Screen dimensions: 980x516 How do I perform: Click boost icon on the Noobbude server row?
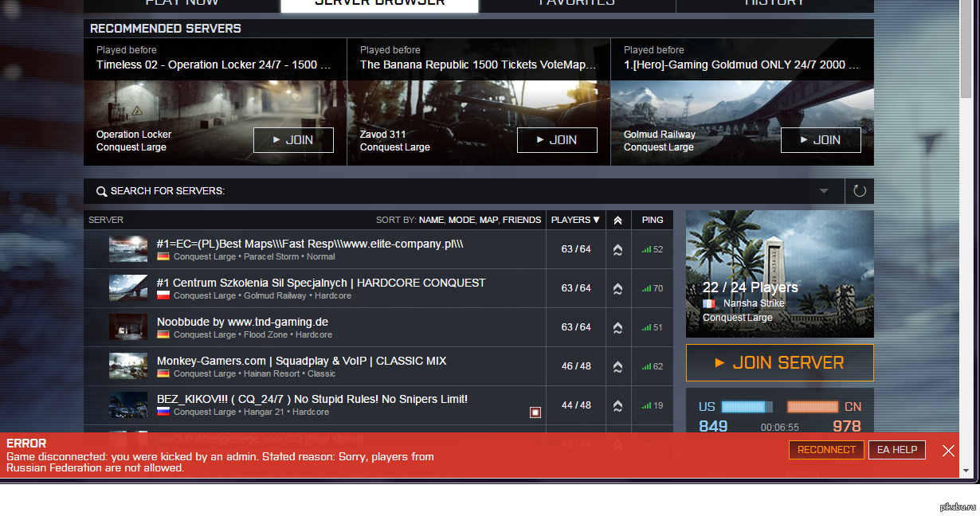click(x=618, y=327)
